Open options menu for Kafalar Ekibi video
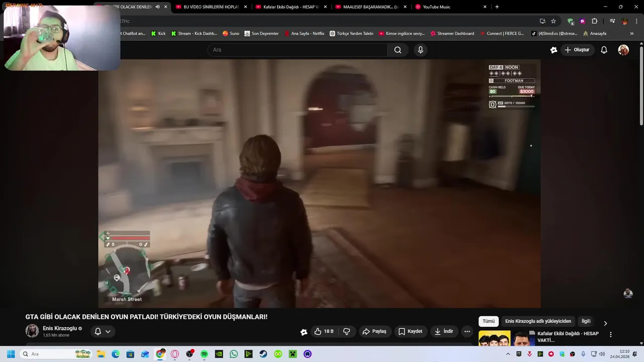 611,334
